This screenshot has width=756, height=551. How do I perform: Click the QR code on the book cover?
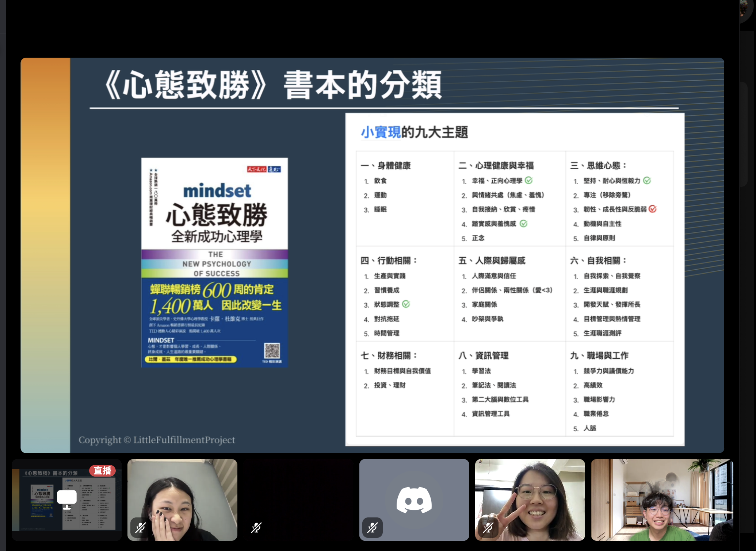272,351
